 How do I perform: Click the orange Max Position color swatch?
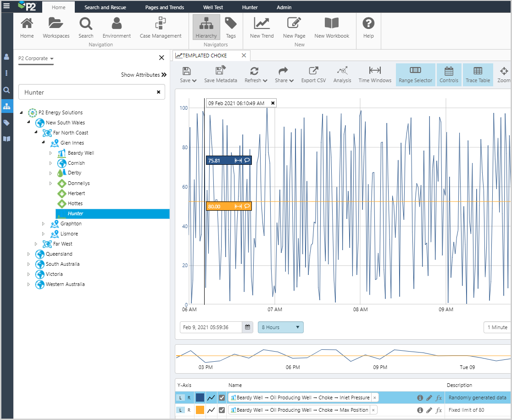pyautogui.click(x=200, y=410)
